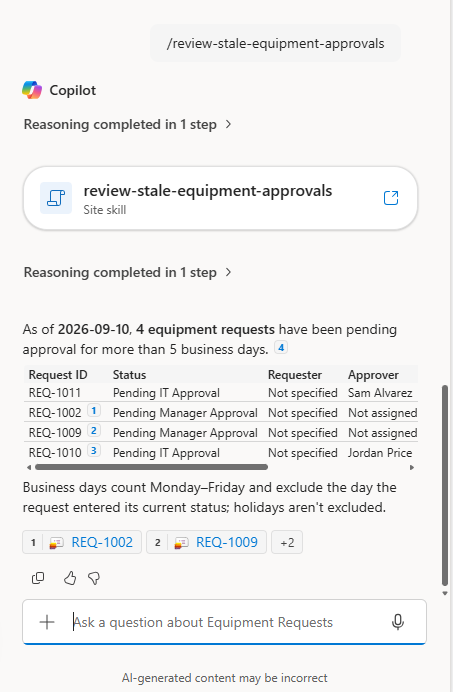Click the plus attach button
This screenshot has height=692, width=453.
tap(47, 622)
